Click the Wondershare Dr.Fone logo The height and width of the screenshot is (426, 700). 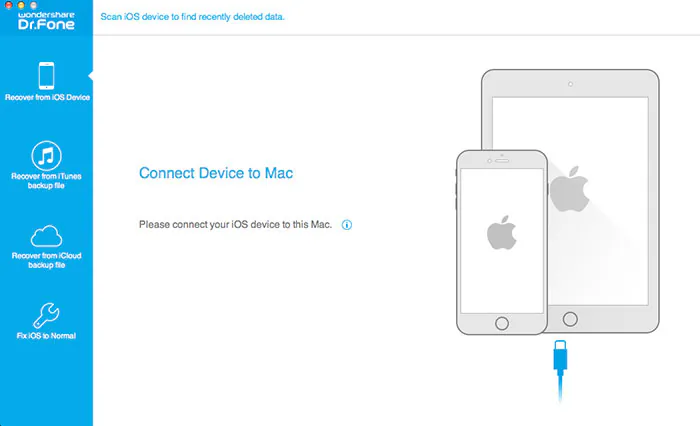[46, 21]
